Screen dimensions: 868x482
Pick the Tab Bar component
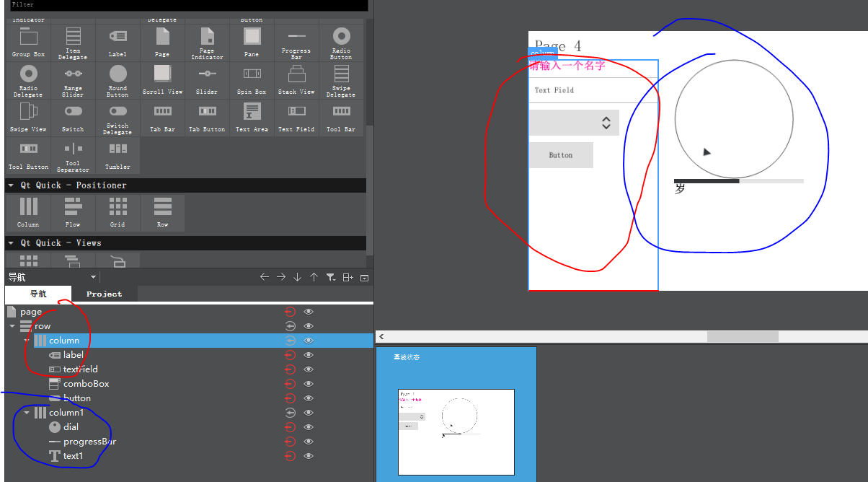click(x=162, y=118)
